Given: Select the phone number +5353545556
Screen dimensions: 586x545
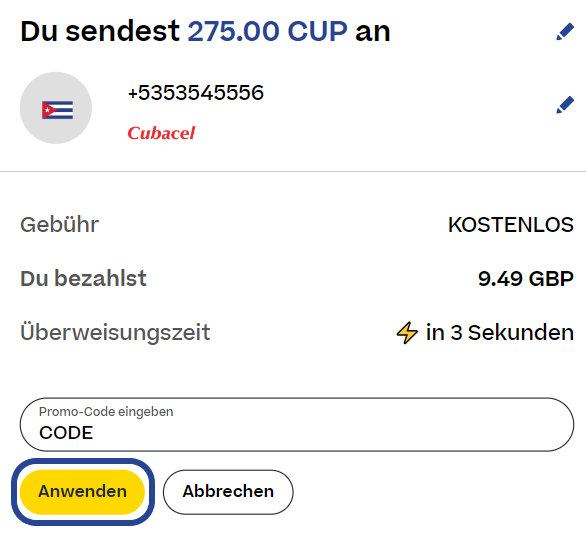Looking at the screenshot, I should (x=196, y=93).
